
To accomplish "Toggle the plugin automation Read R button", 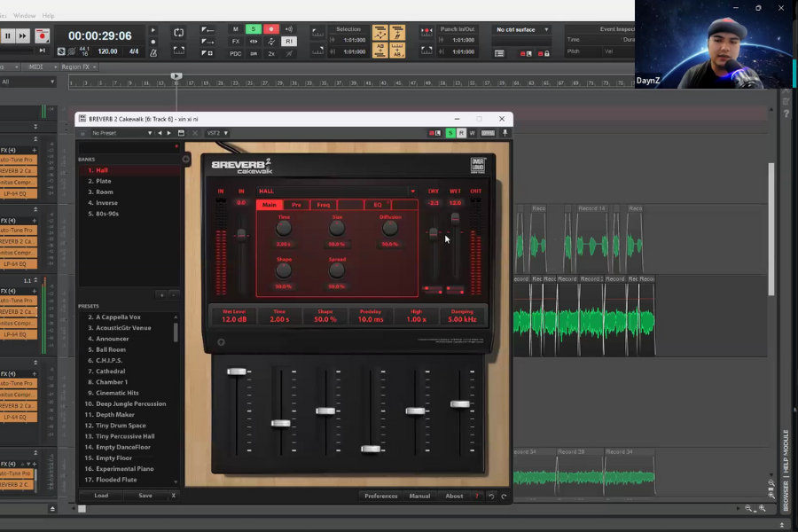I will [461, 133].
